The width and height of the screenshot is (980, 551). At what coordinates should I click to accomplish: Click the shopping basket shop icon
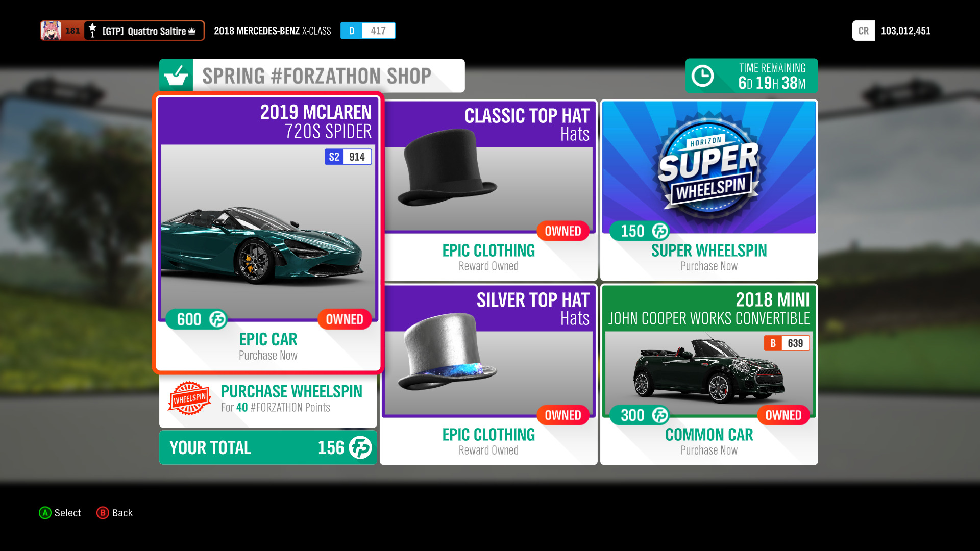(x=176, y=76)
